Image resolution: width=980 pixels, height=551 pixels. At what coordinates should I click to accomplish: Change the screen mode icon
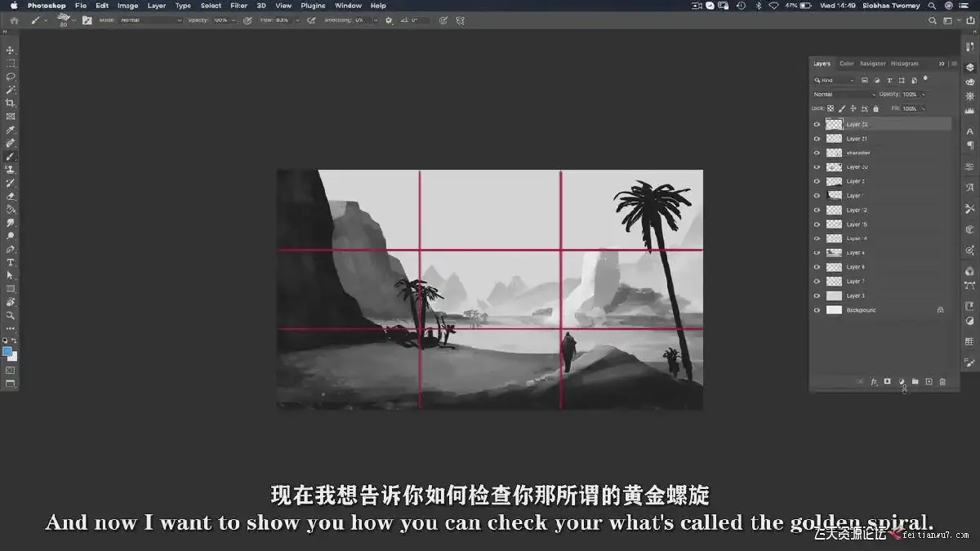coord(11,384)
